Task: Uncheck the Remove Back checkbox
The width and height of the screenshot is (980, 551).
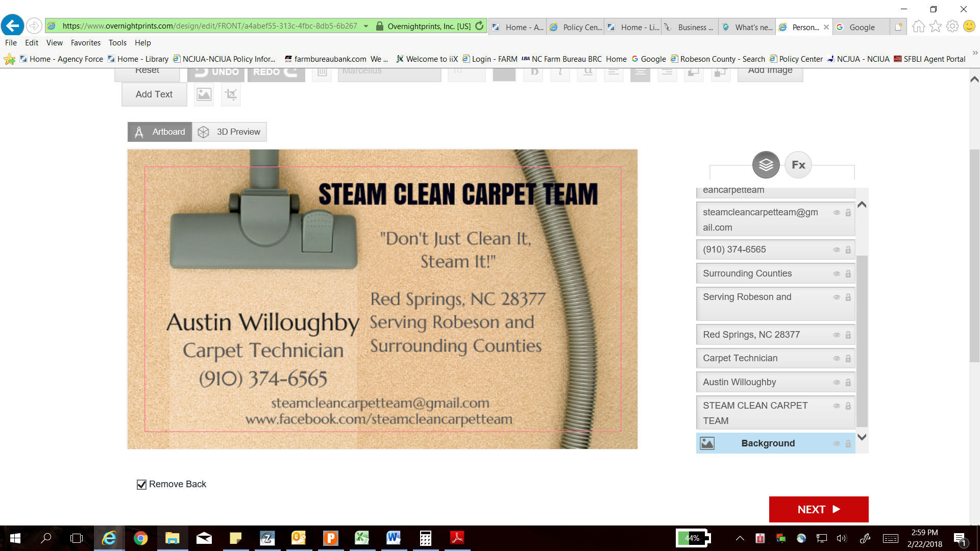Action: 141,484
